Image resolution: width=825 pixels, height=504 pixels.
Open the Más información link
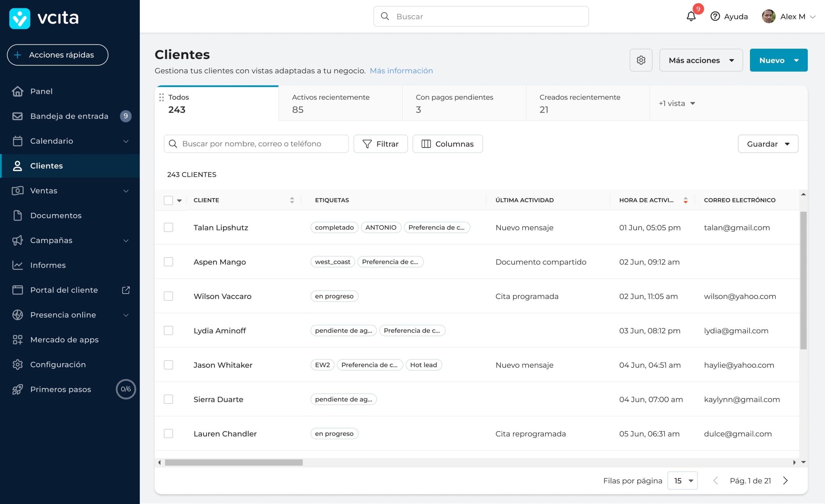[x=401, y=71]
